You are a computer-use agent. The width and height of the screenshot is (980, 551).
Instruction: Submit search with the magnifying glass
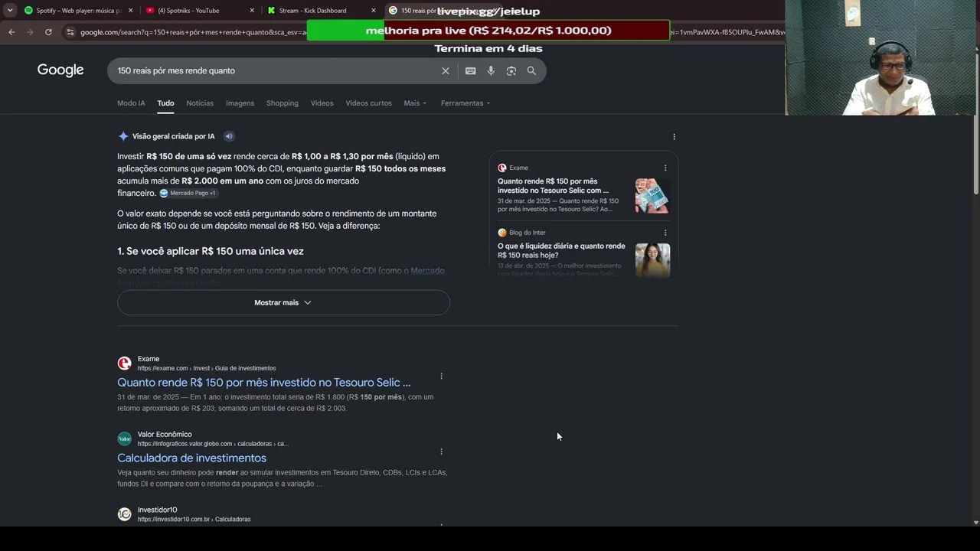click(531, 70)
